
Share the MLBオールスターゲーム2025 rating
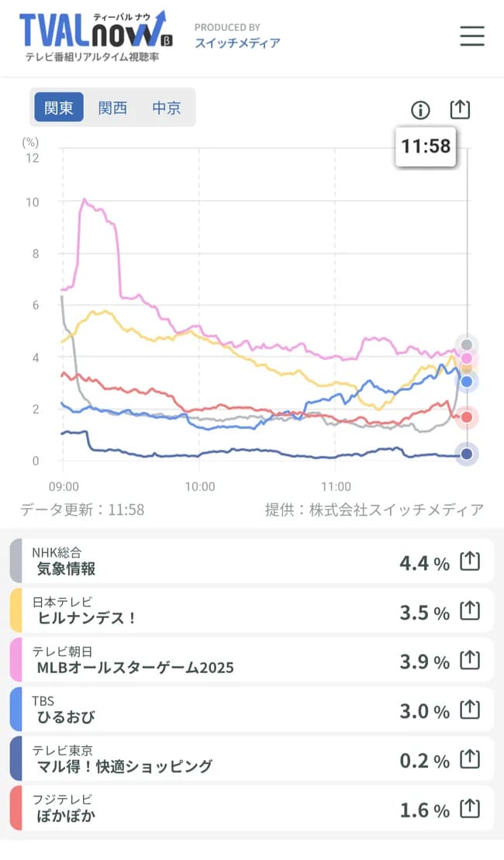coord(470,661)
